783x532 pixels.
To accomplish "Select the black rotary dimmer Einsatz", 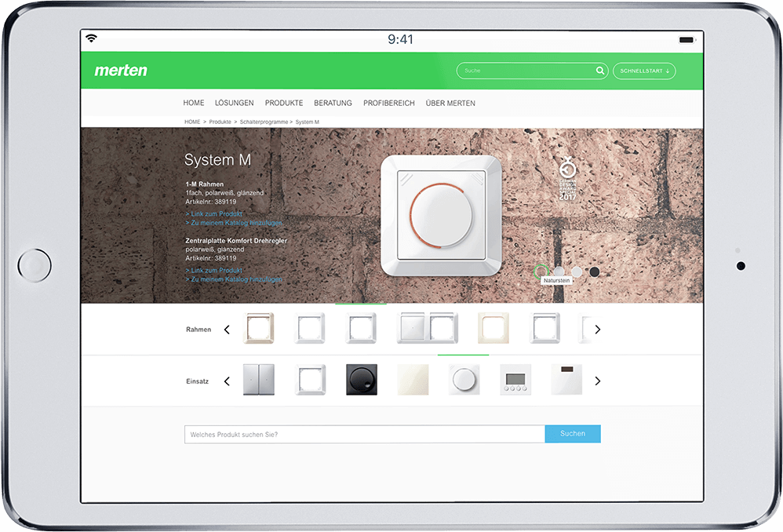I will [362, 380].
